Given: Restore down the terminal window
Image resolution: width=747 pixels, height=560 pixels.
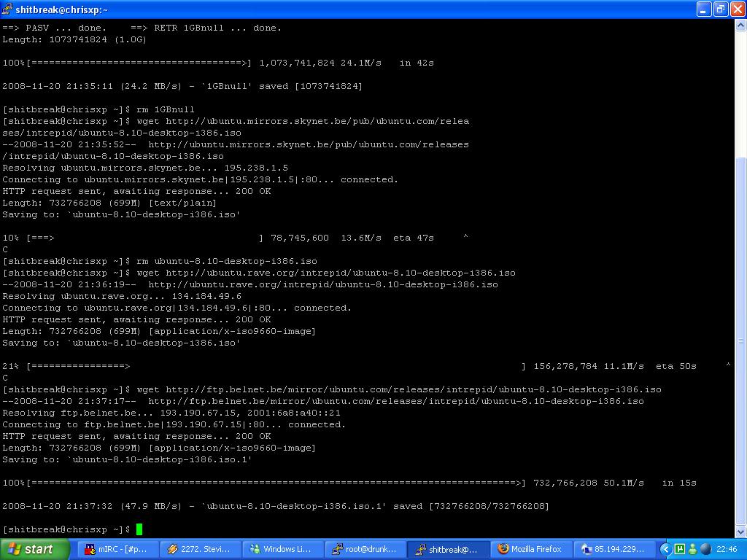Looking at the screenshot, I should (721, 9).
